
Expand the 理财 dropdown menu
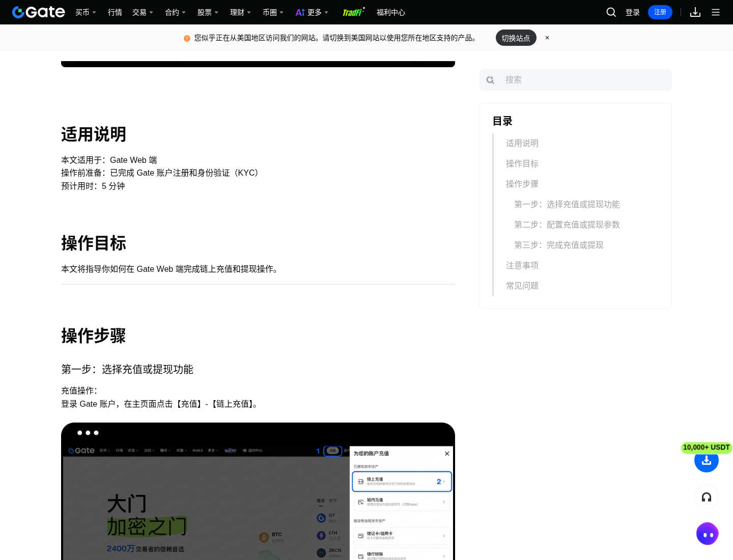click(x=240, y=12)
